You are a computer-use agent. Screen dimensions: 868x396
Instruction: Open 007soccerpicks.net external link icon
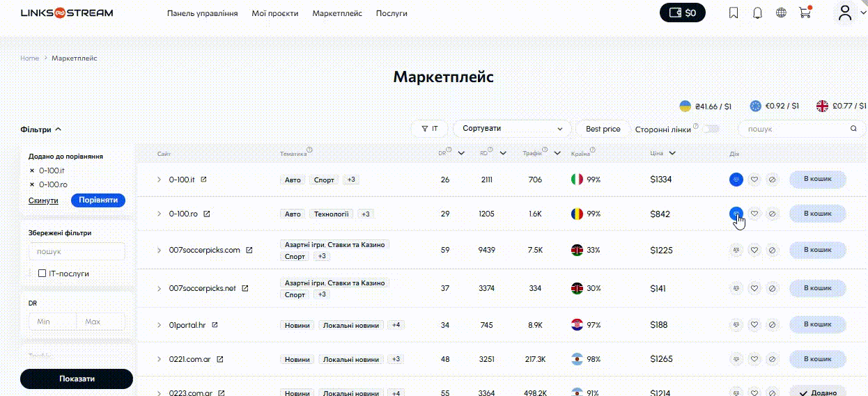point(245,288)
